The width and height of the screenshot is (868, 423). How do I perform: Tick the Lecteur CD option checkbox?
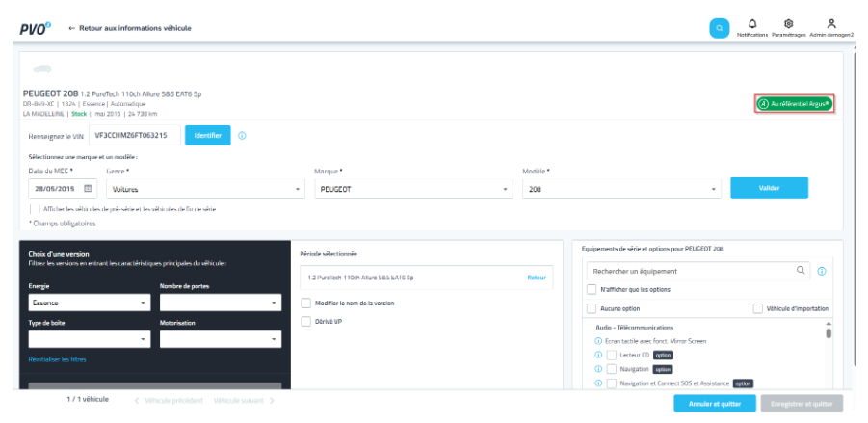pos(612,355)
